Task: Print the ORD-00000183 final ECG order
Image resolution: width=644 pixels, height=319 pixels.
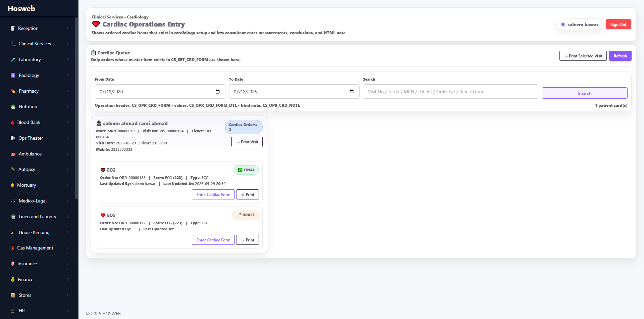Action: point(248,195)
